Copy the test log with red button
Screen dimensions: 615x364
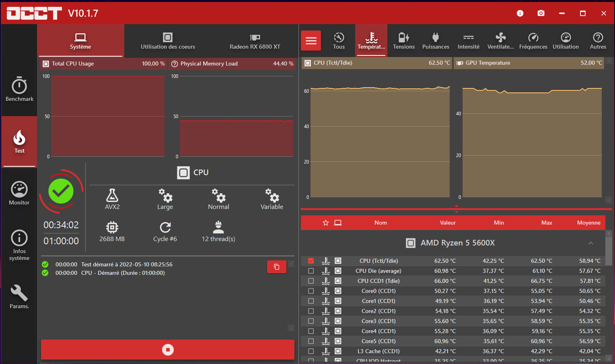(x=277, y=267)
